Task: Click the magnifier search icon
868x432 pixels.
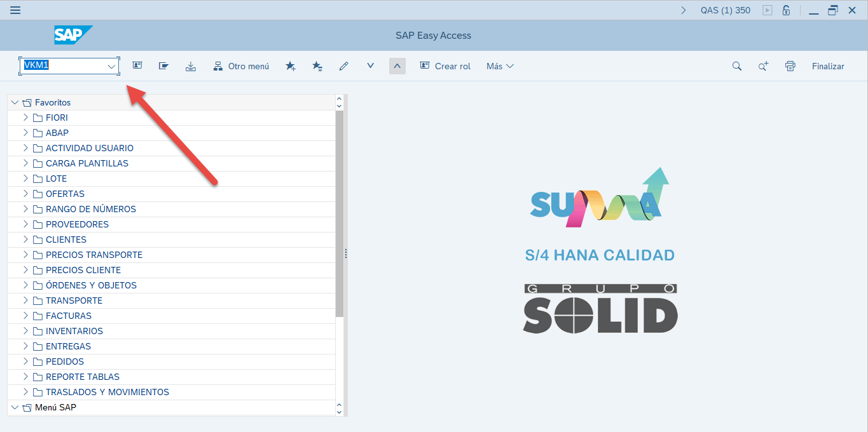Action: (x=737, y=66)
